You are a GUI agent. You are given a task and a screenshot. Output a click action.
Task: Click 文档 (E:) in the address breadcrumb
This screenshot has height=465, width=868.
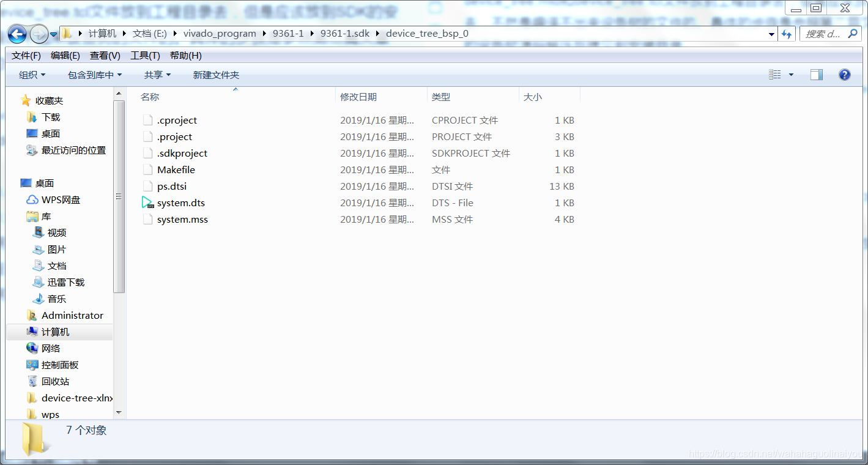(x=150, y=34)
